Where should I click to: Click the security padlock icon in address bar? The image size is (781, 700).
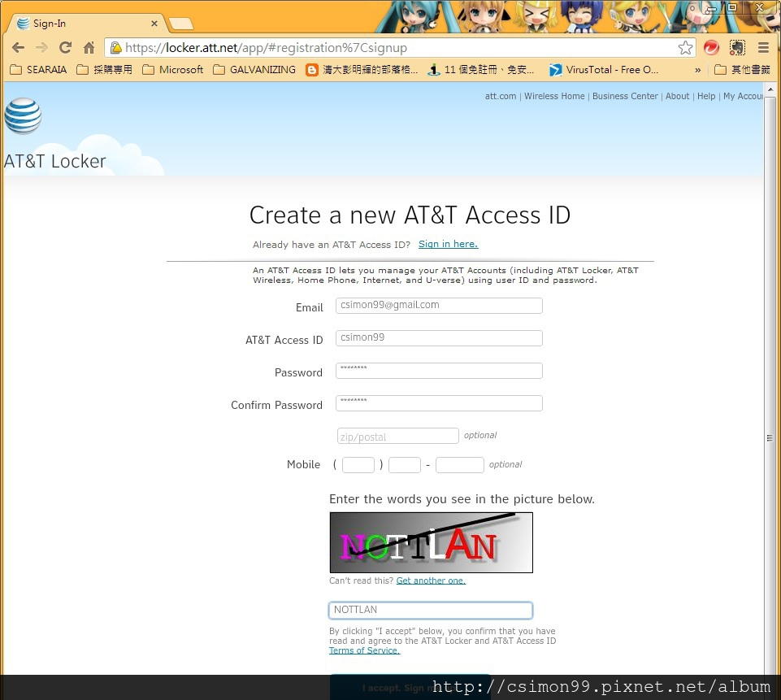click(115, 48)
